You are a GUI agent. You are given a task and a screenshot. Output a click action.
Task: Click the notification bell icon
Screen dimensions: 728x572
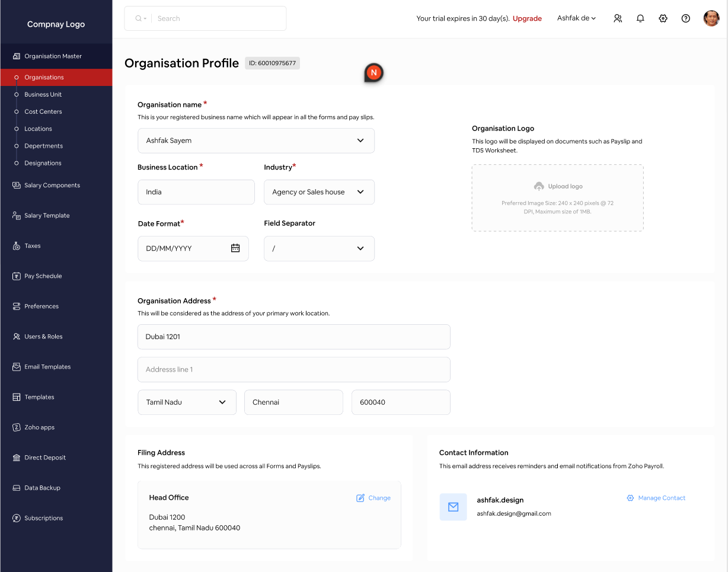pos(640,18)
